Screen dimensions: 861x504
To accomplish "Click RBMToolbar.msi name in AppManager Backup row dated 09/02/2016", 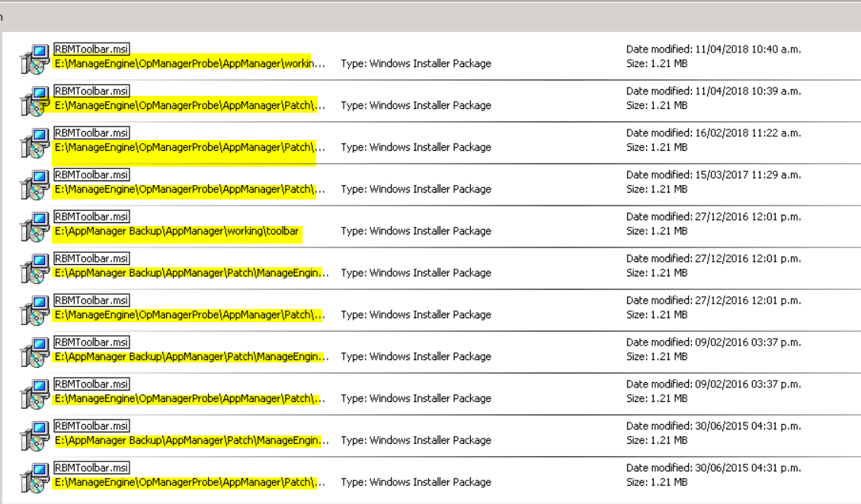I will coord(91,342).
